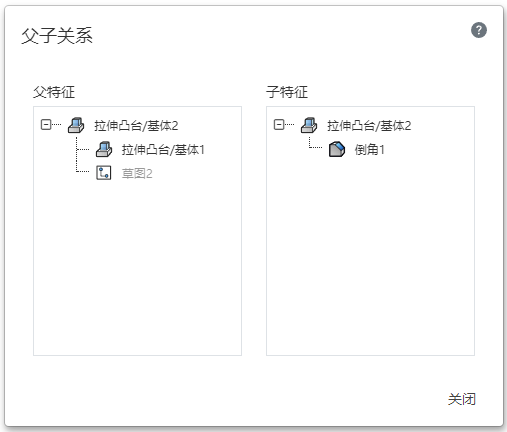Select the 倒角1 child feature label
507x432 pixels.
369,150
